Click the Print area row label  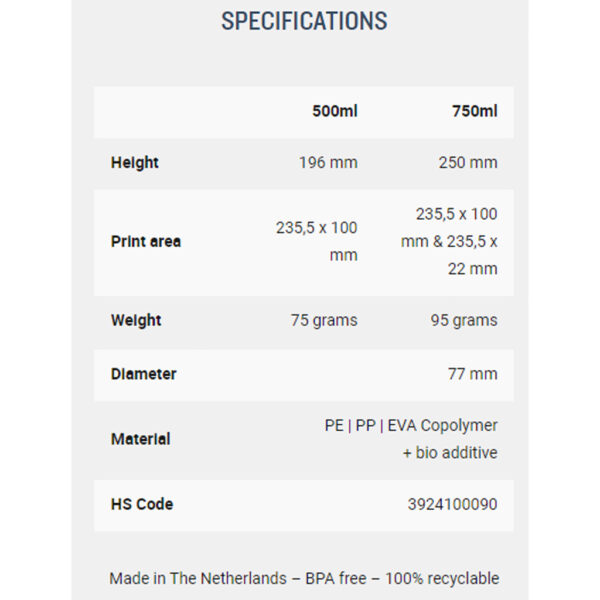coord(146,241)
